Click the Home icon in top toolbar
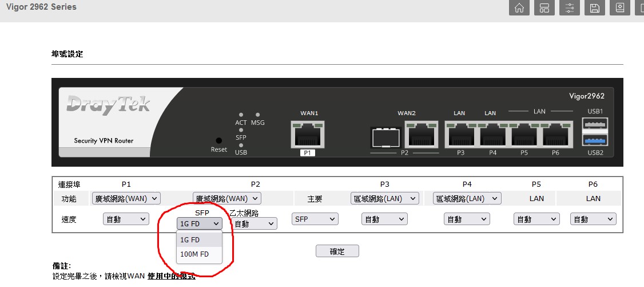The image size is (644, 287). [519, 8]
